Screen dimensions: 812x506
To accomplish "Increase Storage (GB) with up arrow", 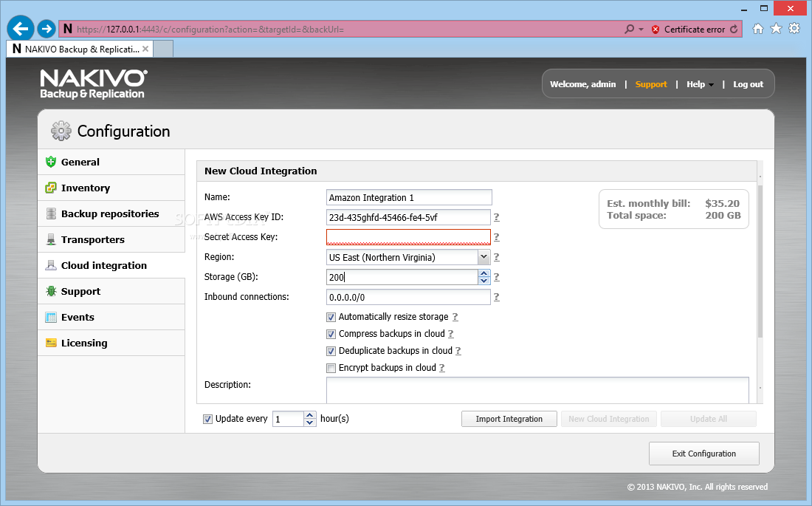I will pos(484,273).
